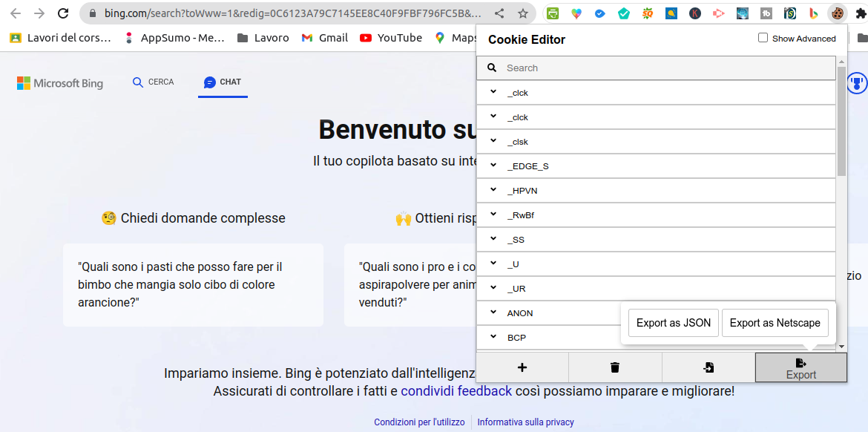
Task: Click the delete all cookies trash icon
Action: 614,367
